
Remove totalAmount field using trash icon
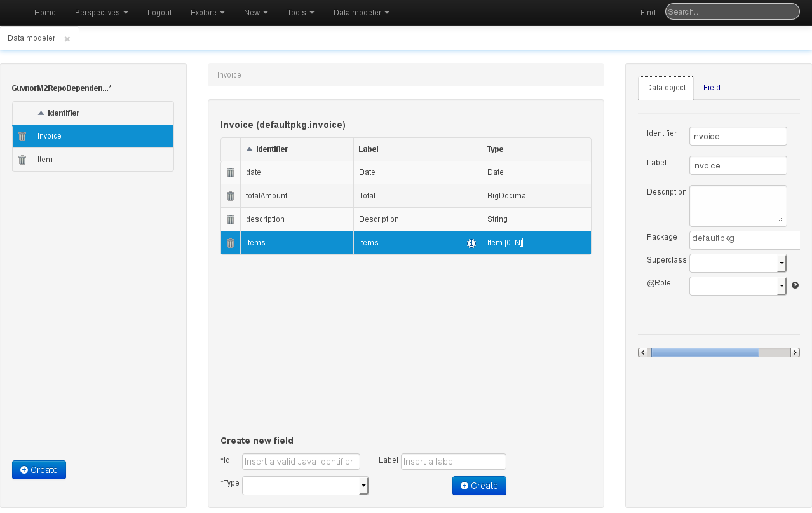point(231,196)
